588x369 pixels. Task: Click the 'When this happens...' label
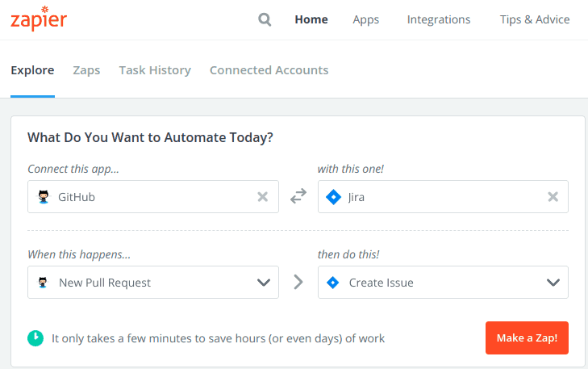tap(79, 255)
